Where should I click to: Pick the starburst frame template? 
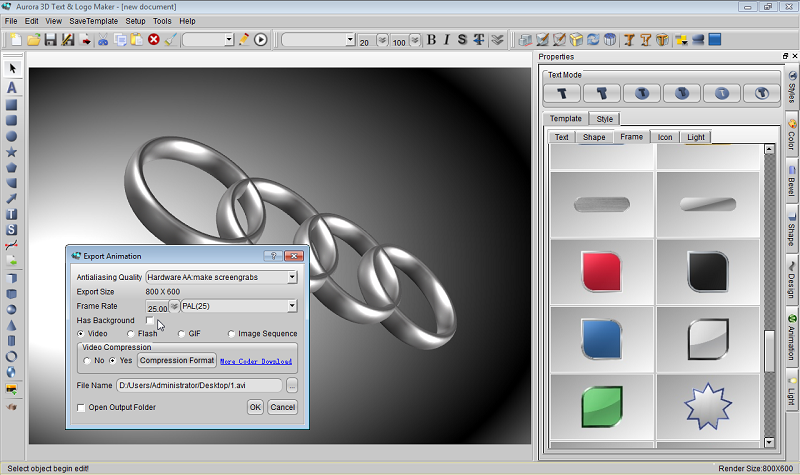click(x=708, y=407)
